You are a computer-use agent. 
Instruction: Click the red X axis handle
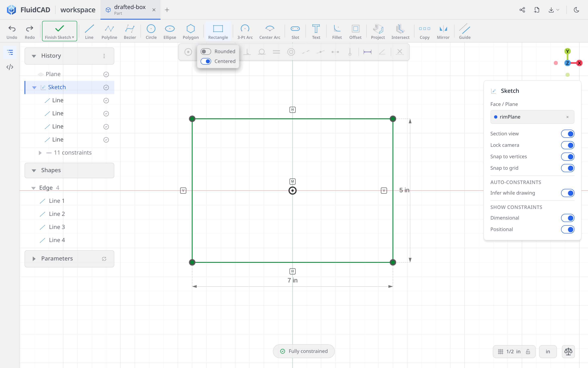pyautogui.click(x=579, y=63)
